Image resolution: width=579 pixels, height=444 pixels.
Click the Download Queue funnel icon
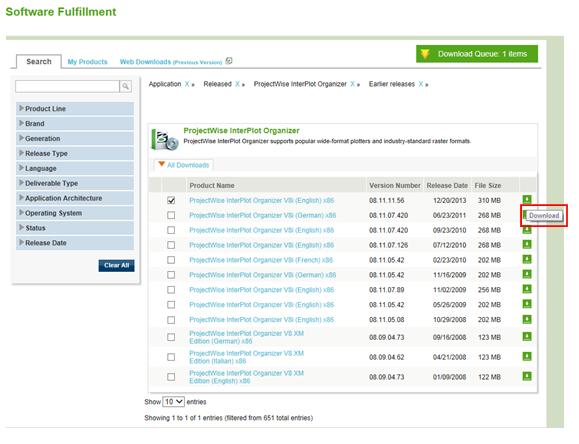[425, 54]
